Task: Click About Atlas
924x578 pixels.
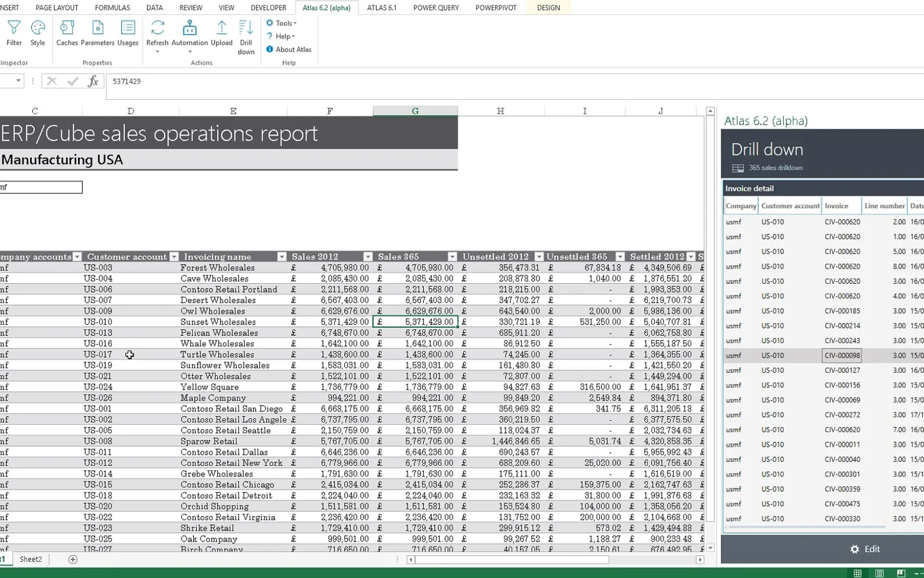Action: coord(289,50)
